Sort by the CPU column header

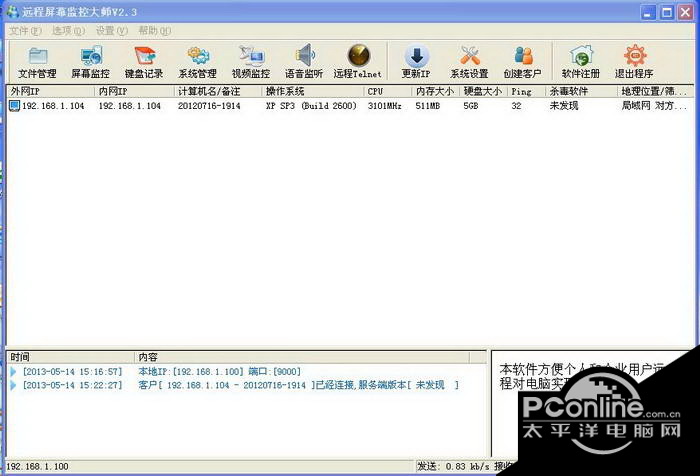tap(387, 92)
